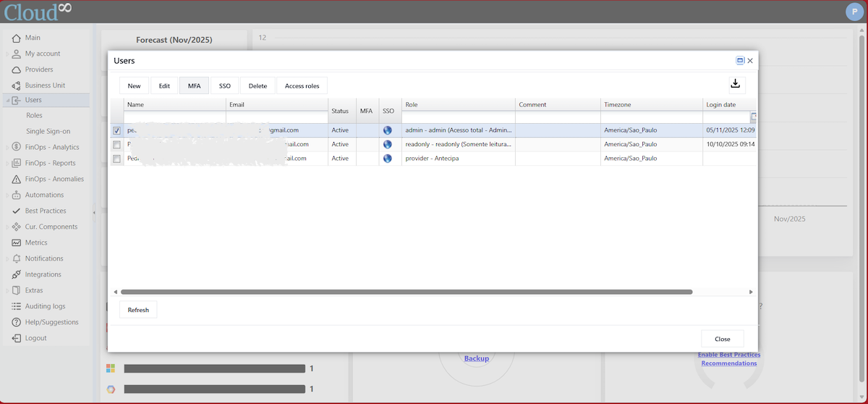The width and height of the screenshot is (868, 404).
Task: Click the SSO globe icon for readonly user
Action: tap(388, 144)
